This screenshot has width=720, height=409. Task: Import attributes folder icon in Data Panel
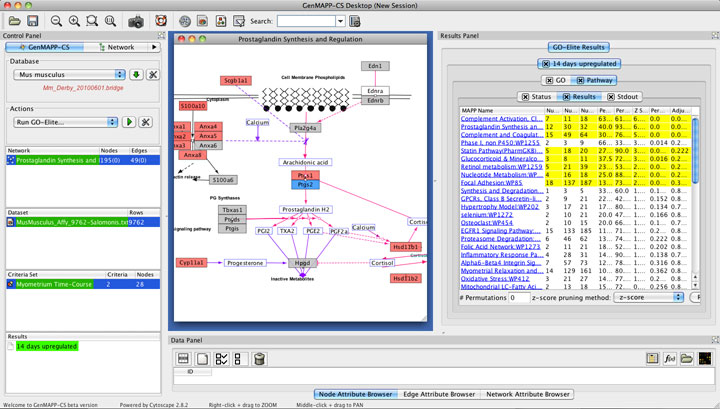(687, 359)
